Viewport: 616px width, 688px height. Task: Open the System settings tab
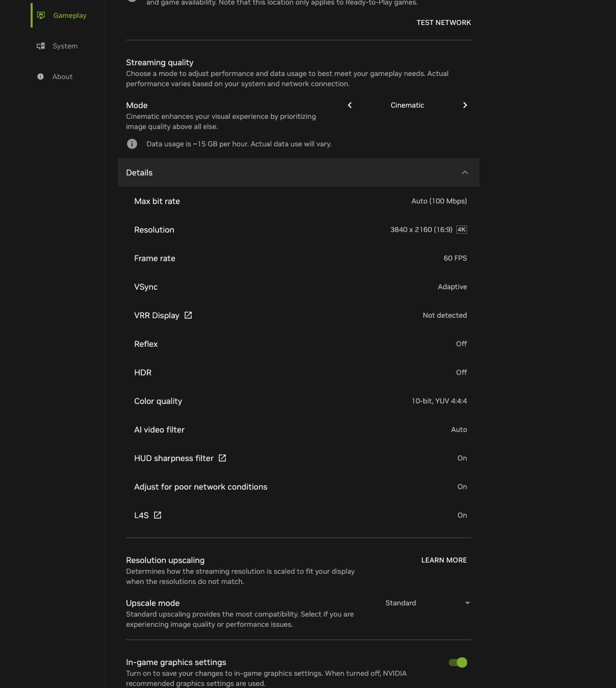click(65, 46)
